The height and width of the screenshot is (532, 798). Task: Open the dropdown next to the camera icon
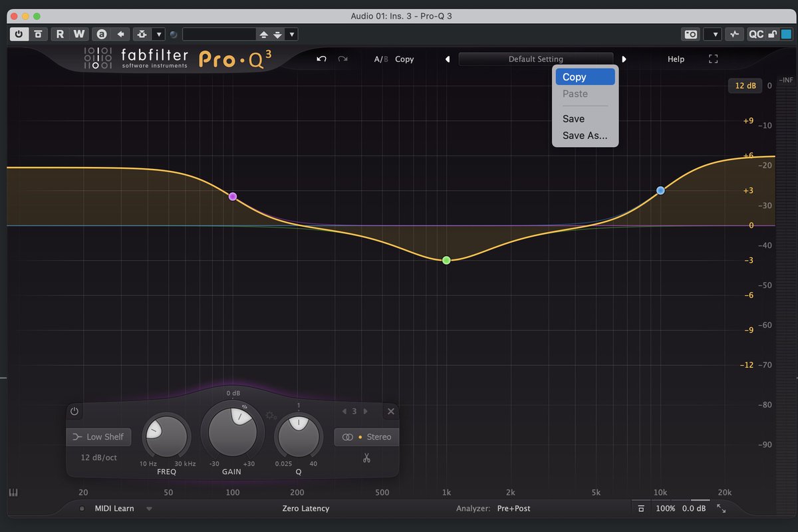click(712, 34)
